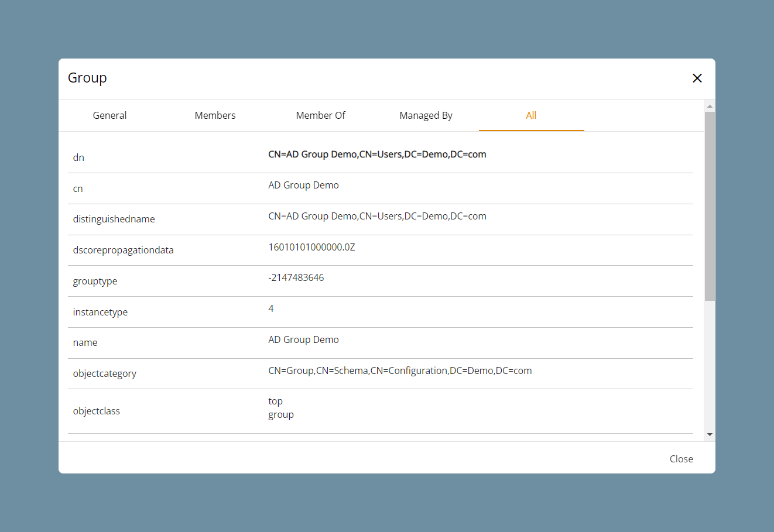The image size is (774, 532).
Task: Switch to the Managed By tab
Action: (x=426, y=115)
